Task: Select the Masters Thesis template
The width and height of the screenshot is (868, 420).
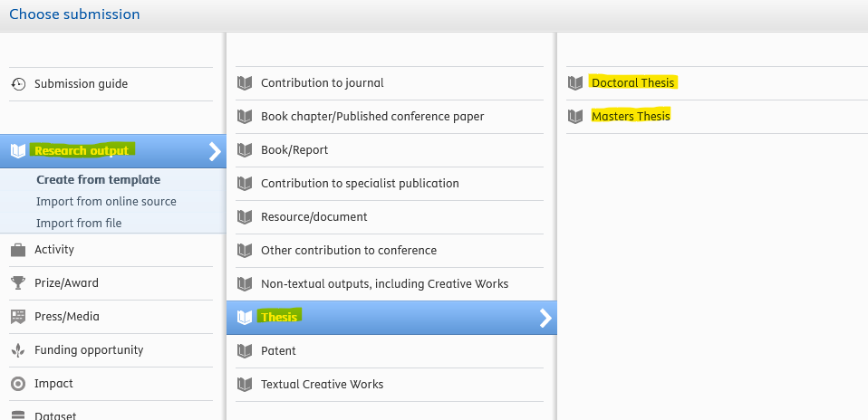Action: [631, 117]
